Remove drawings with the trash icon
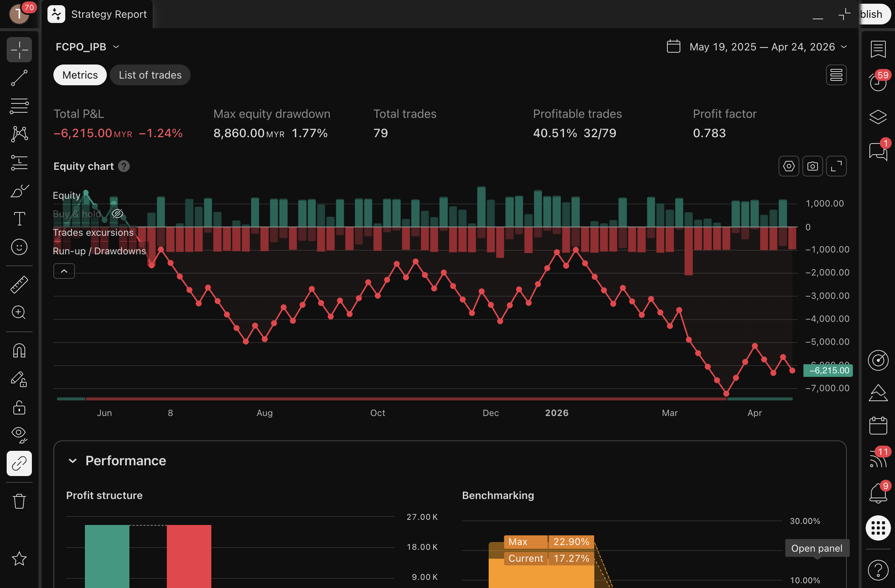 coord(19,501)
